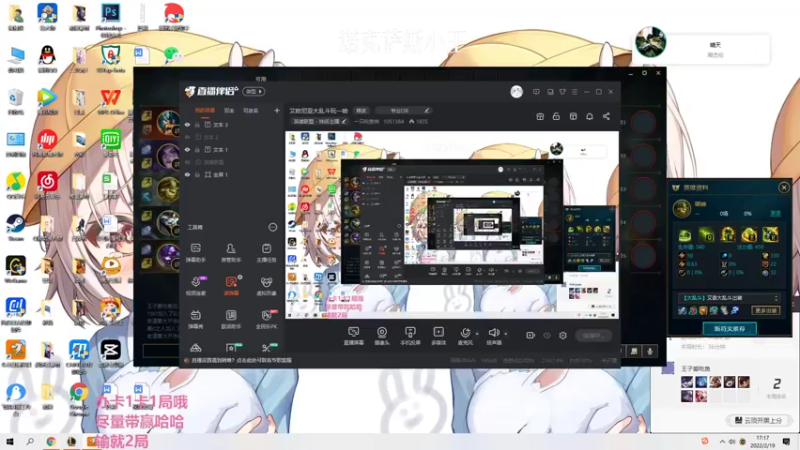The width and height of the screenshot is (800, 450).
Task: Hide the 文本 1 source
Action: 188,149
